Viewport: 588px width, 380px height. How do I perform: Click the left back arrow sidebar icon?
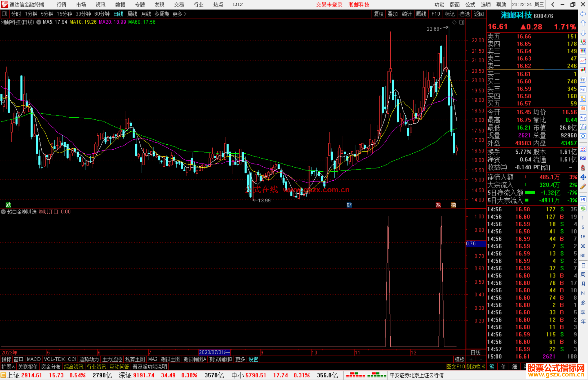coord(583,14)
